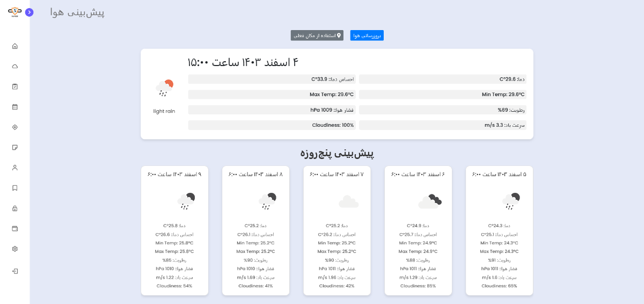644x304 pixels.
Task: Click the app logo at the top-left
Action: (x=14, y=12)
